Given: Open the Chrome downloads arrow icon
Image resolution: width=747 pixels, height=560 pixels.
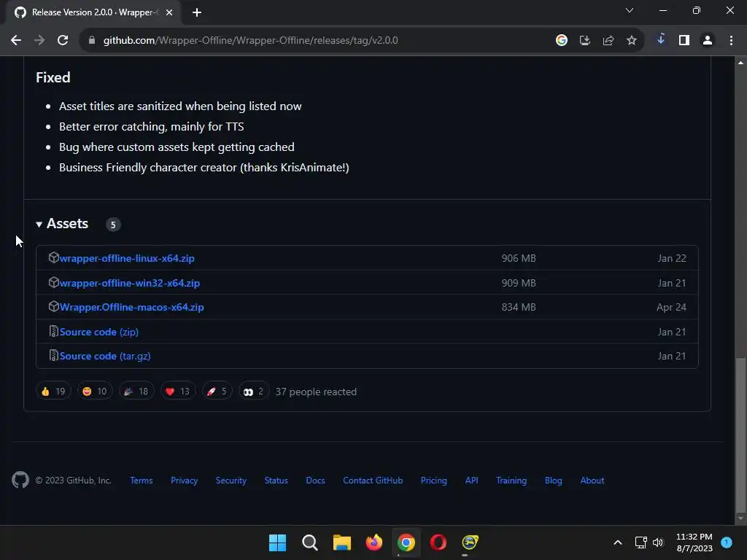Looking at the screenshot, I should point(661,40).
